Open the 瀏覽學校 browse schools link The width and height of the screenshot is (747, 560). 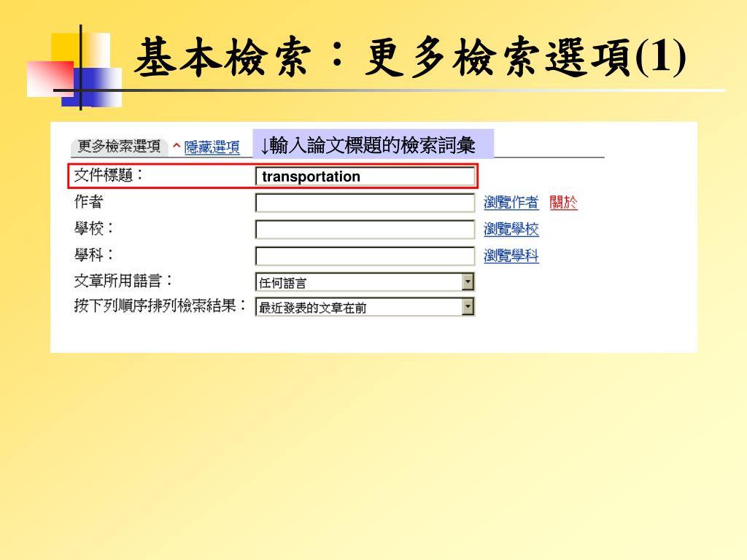(x=511, y=229)
